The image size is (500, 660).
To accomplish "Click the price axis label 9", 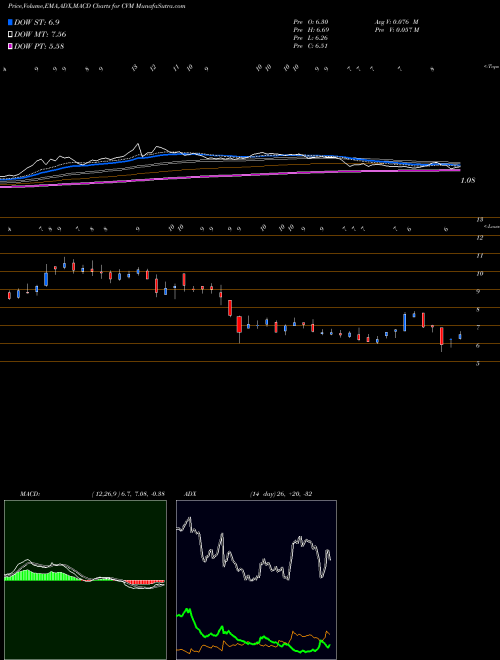I will click(478, 291).
